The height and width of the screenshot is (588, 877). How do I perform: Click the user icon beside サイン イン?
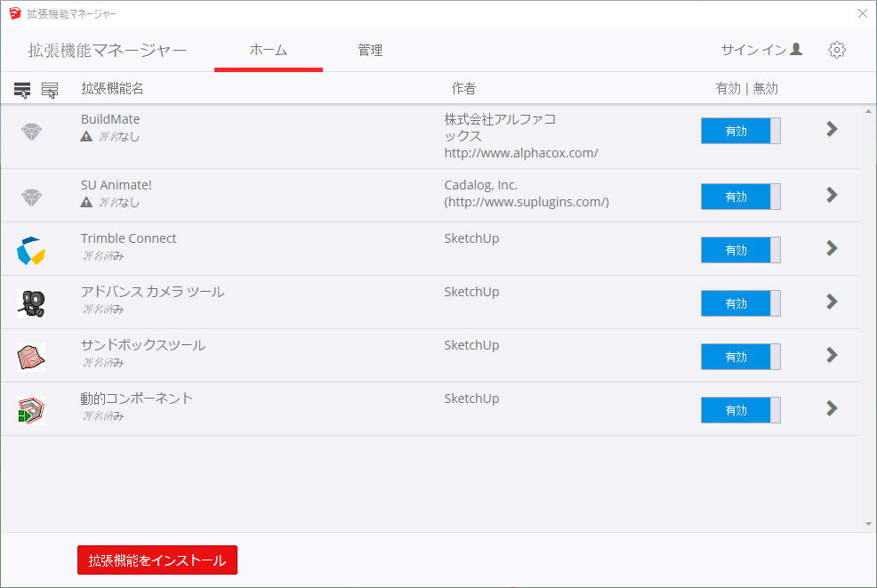[796, 49]
